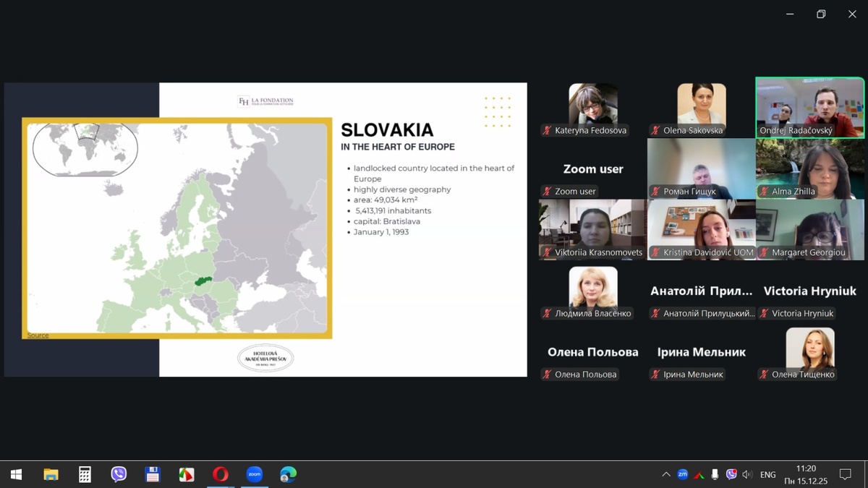
Task: Open the notifications action center
Action: point(845,474)
